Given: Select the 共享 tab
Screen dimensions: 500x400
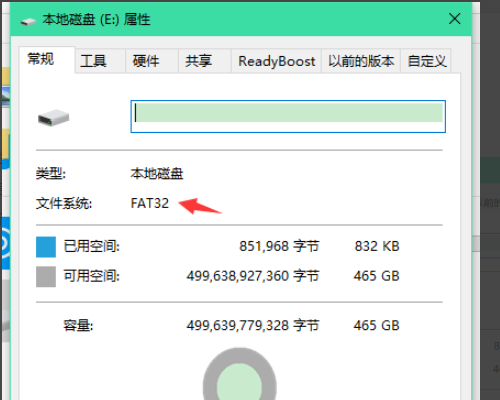Looking at the screenshot, I should 204,61.
